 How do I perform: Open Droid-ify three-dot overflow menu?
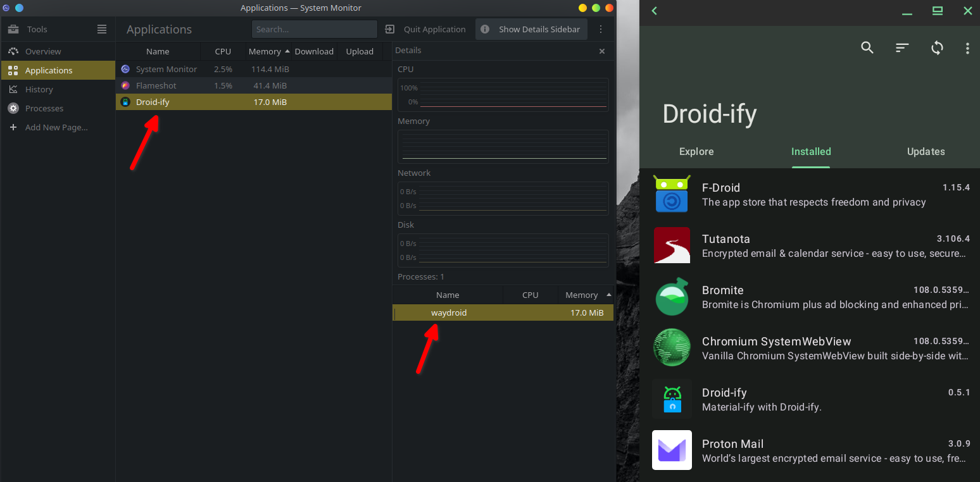967,48
